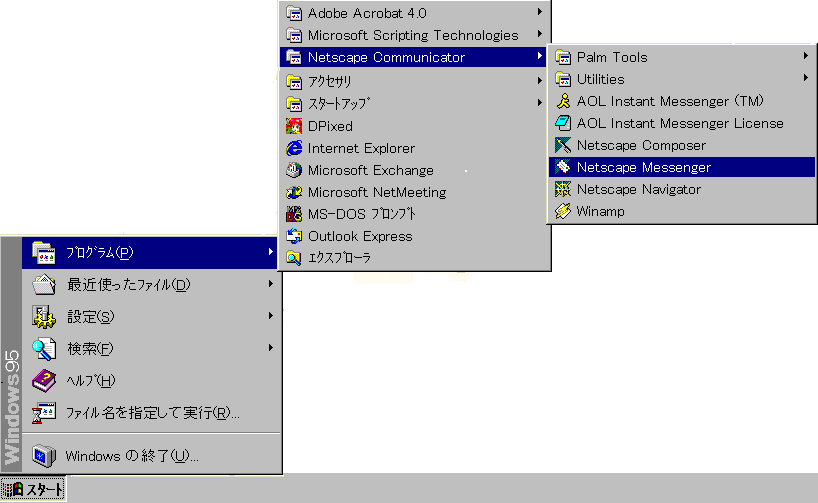818x503 pixels.
Task: Click the Microsoft NetMeeting icon
Action: coord(294,192)
